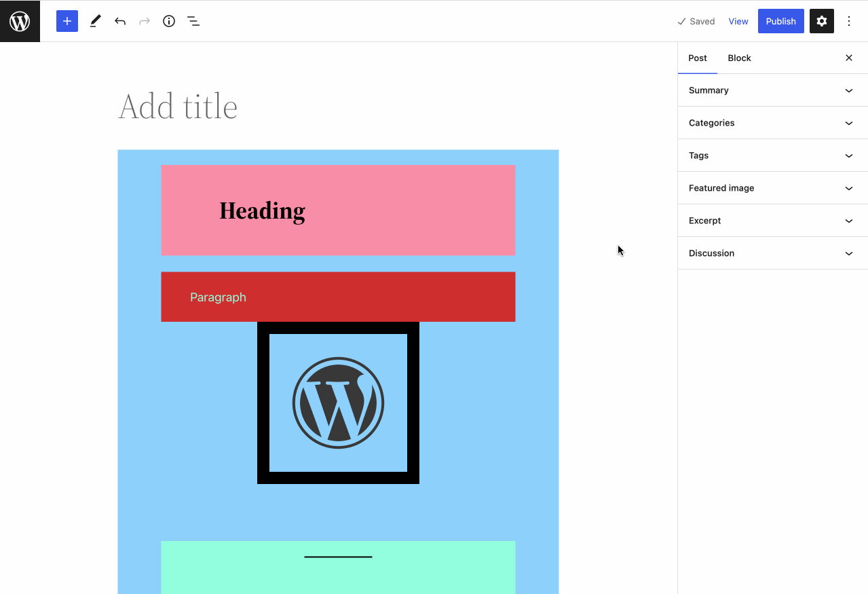Select the Heading block text
Image resolution: width=868 pixels, height=594 pixels.
[262, 211]
